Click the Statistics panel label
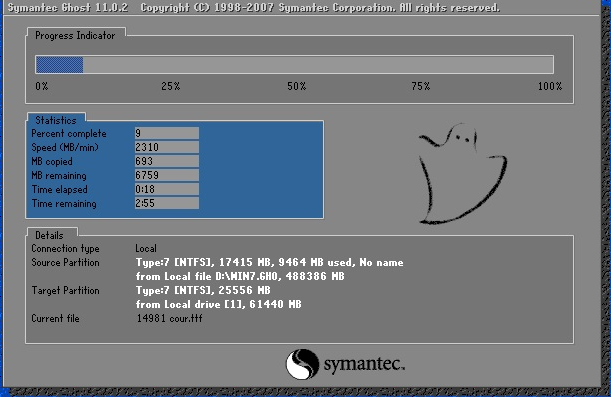The width and height of the screenshot is (611, 397). coord(56,120)
